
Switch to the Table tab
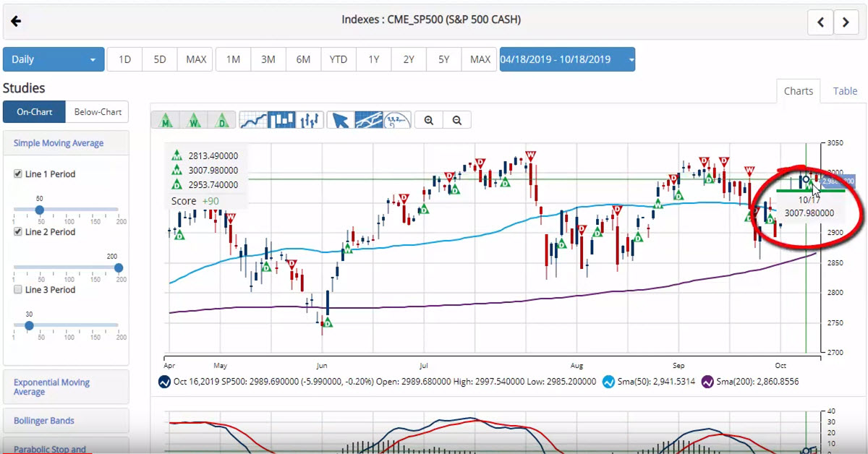845,91
